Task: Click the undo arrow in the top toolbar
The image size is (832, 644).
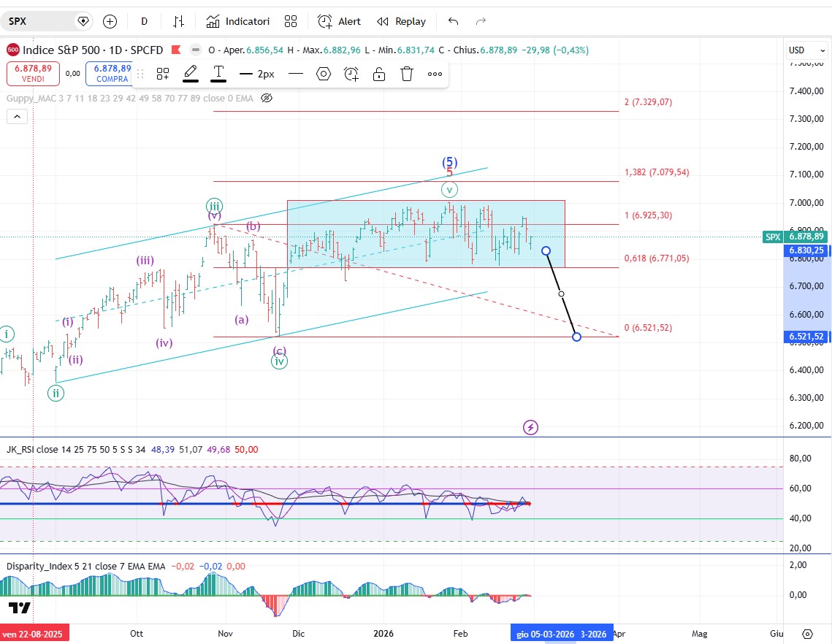Action: (x=454, y=21)
